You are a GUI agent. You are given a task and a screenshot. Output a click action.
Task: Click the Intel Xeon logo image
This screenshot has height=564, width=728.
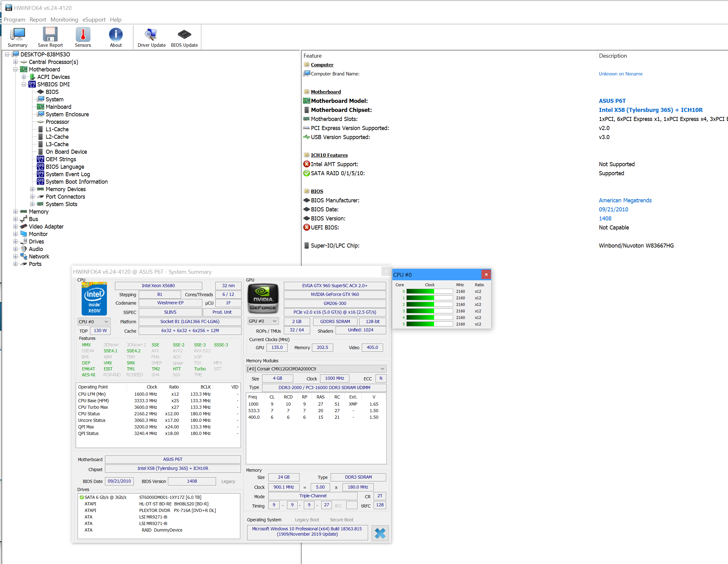tap(94, 299)
